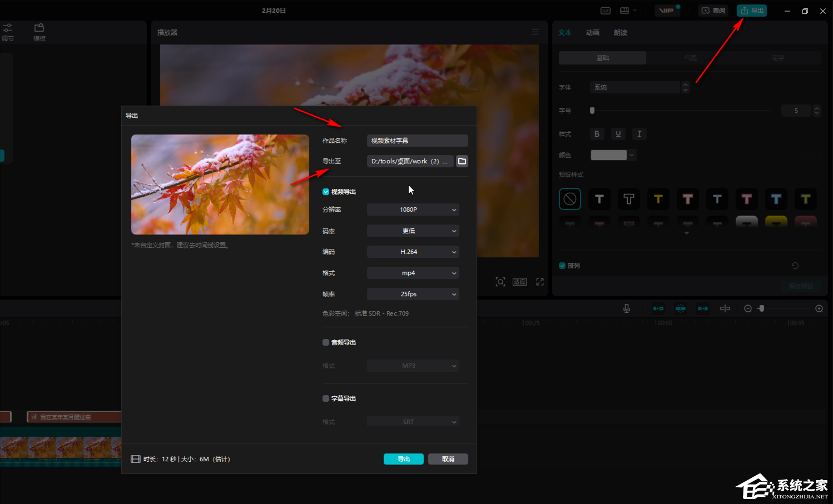
Task: Open the 分辨率 1080P dropdown
Action: tap(413, 209)
